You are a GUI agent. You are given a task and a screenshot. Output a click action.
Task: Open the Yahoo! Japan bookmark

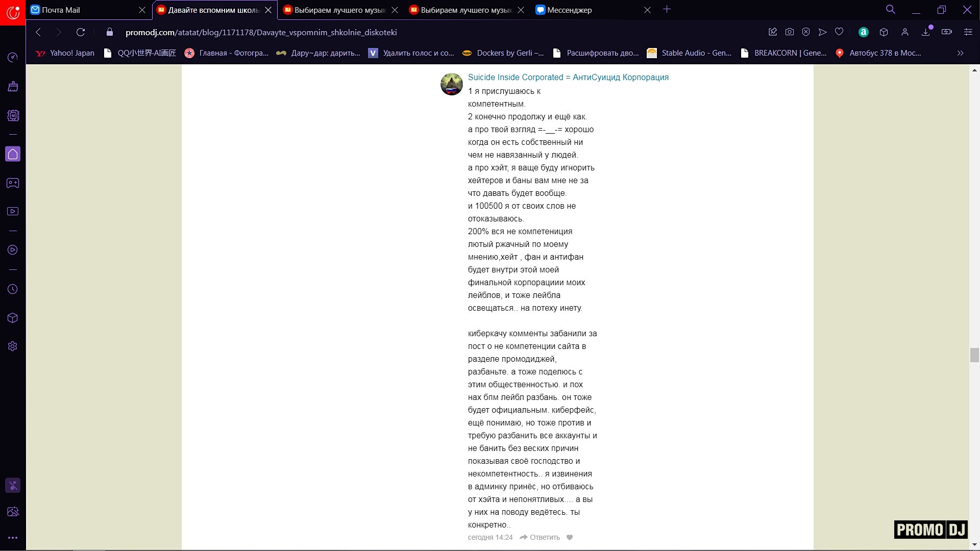coord(65,53)
